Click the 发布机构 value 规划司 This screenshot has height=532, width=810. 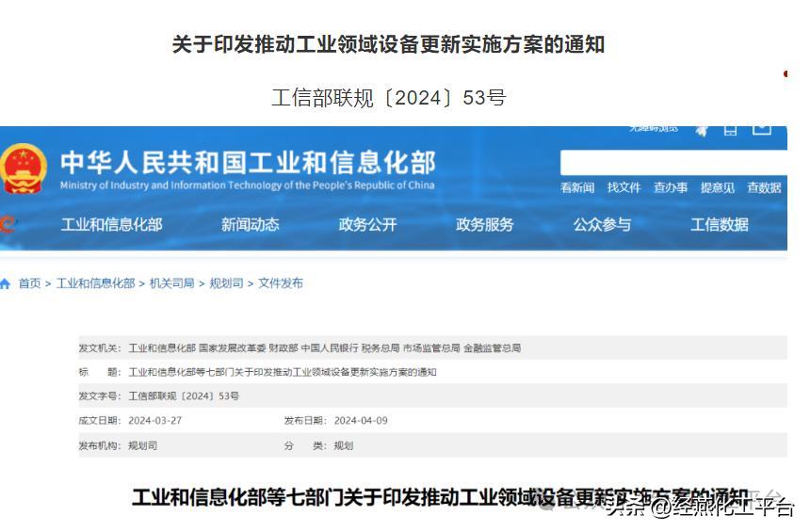click(x=142, y=445)
